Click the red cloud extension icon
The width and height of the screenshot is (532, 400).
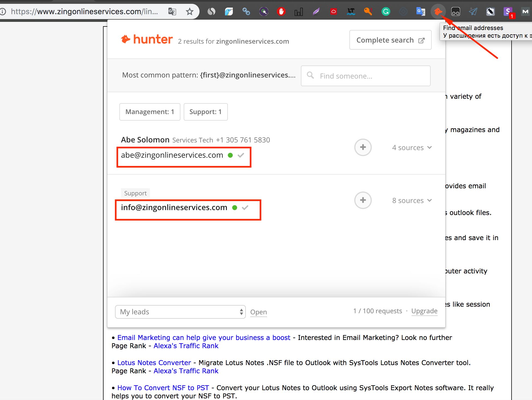(x=333, y=11)
